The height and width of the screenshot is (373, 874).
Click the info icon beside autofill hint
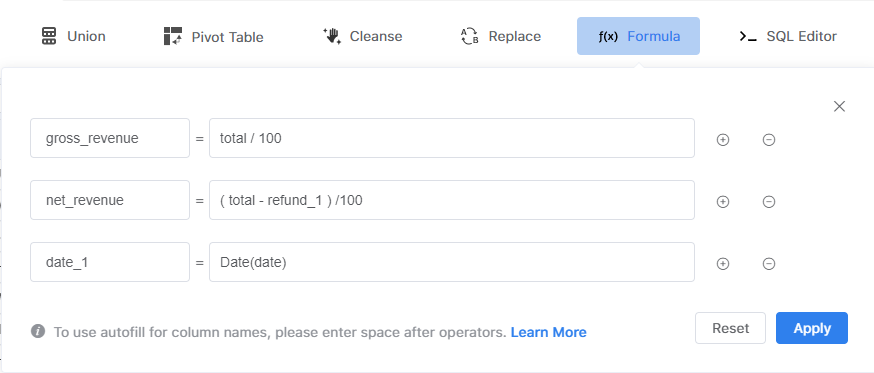(38, 332)
